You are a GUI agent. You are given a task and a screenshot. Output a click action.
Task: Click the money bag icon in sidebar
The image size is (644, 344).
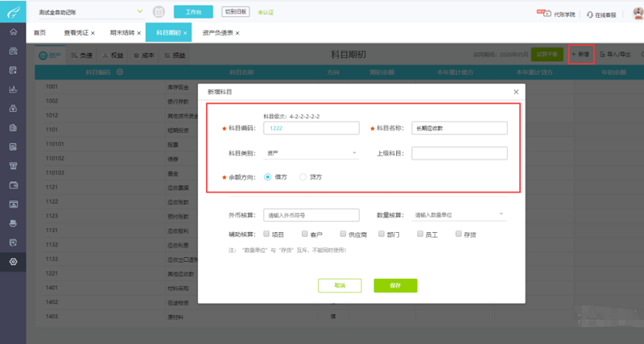(13, 109)
